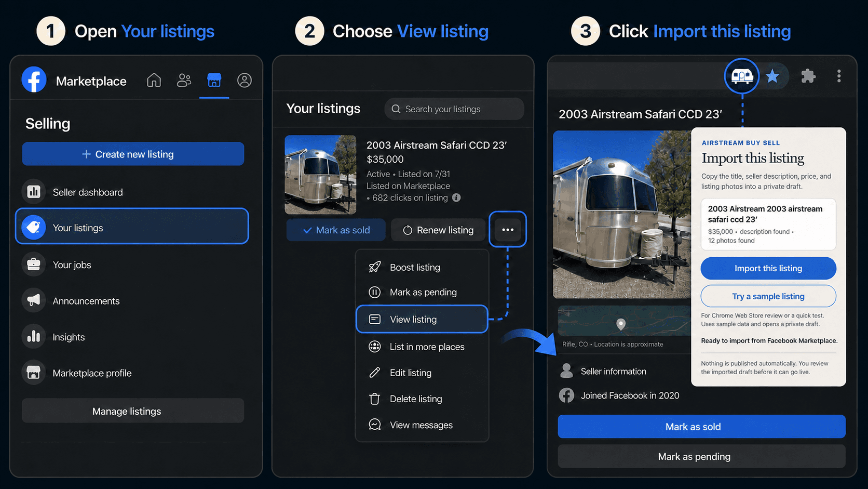
Task: Click the blue Mark as sold button on listing page
Action: click(x=701, y=426)
